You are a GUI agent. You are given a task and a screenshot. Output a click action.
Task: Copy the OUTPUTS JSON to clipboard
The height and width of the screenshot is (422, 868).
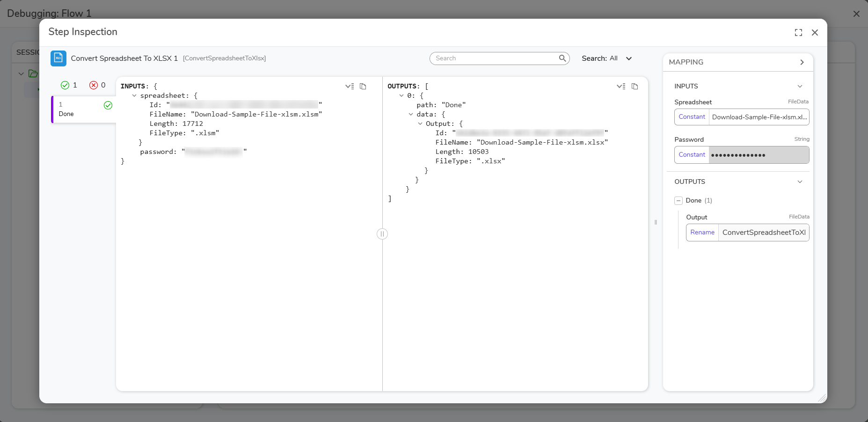tap(635, 86)
